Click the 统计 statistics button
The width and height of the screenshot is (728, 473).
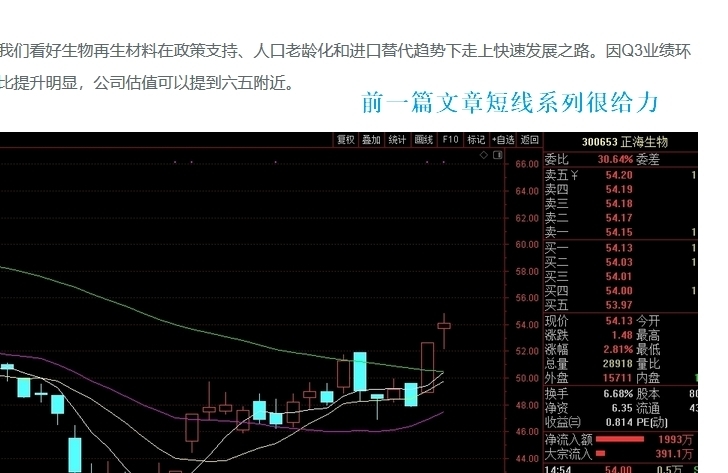click(x=397, y=140)
